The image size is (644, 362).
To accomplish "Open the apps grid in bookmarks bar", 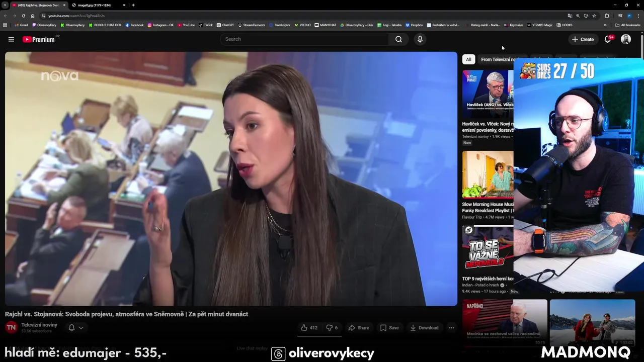I will tap(5, 25).
